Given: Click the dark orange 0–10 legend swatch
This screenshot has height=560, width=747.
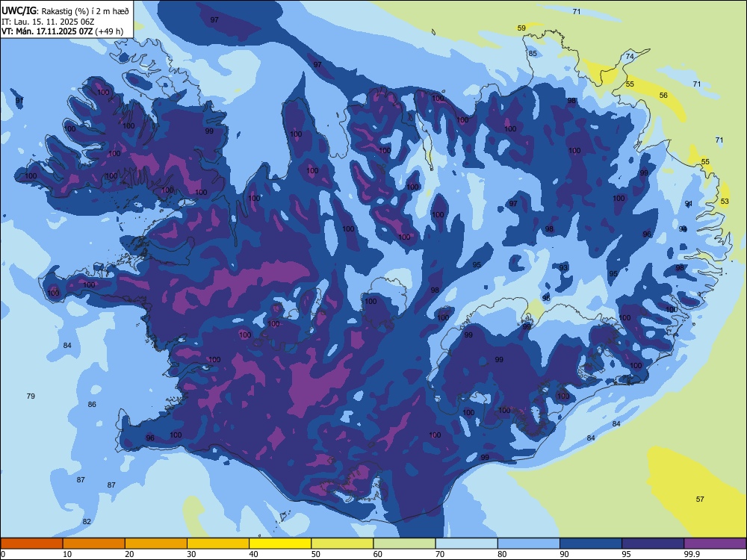Looking at the screenshot, I should click(31, 544).
